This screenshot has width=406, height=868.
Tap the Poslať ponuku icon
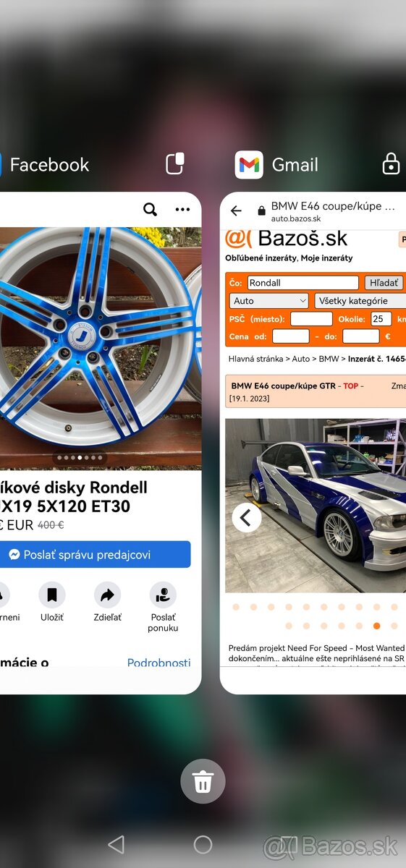coord(163,595)
